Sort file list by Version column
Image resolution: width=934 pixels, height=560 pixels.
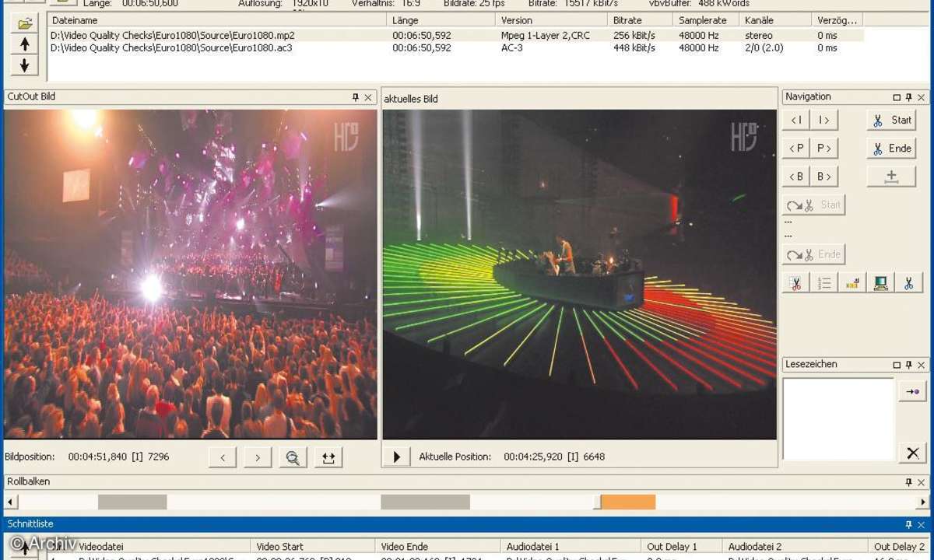[552, 20]
